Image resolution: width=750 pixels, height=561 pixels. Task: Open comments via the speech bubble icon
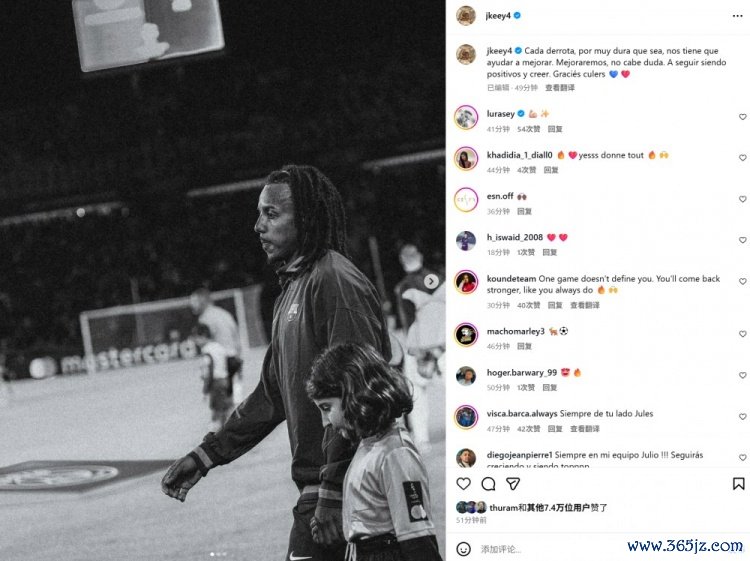[488, 484]
